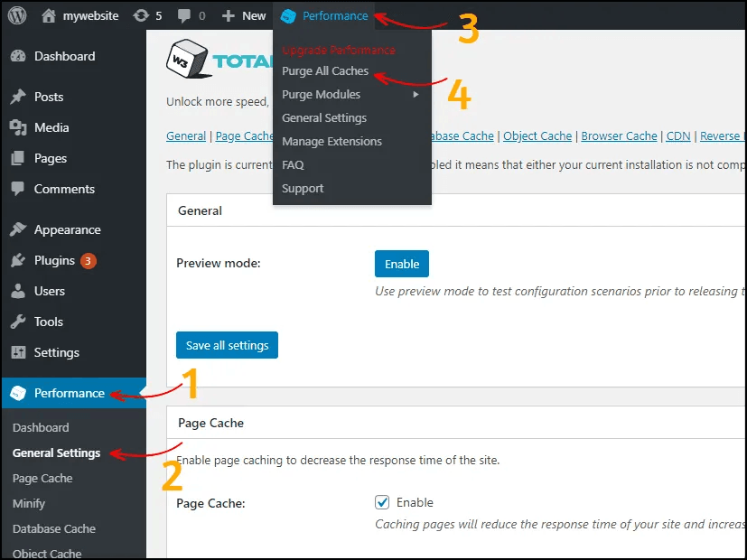The height and width of the screenshot is (560, 747).
Task: Open the updates icon showing 5
Action: click(141, 15)
